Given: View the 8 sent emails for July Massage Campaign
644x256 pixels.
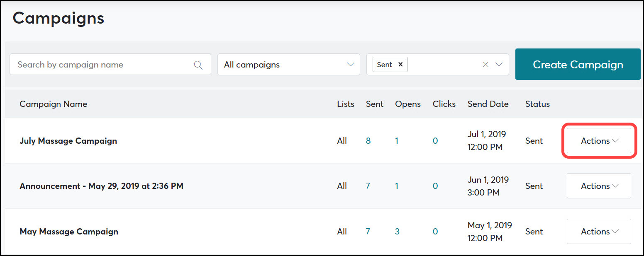Looking at the screenshot, I should [x=368, y=141].
